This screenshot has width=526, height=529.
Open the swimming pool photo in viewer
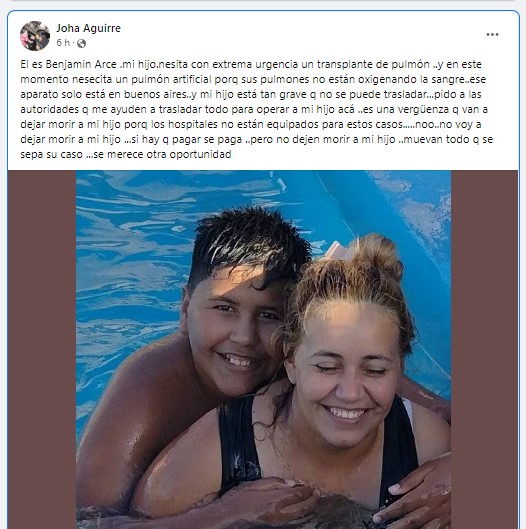[264, 350]
